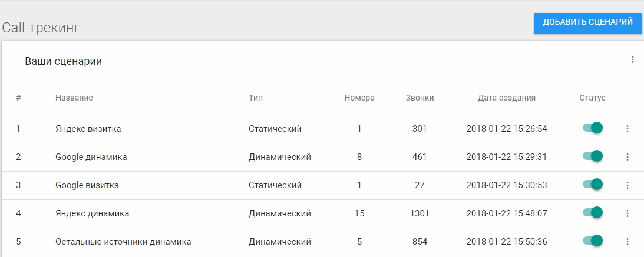The height and width of the screenshot is (257, 644).
Task: Open more options for Google динамика row
Action: point(627,157)
